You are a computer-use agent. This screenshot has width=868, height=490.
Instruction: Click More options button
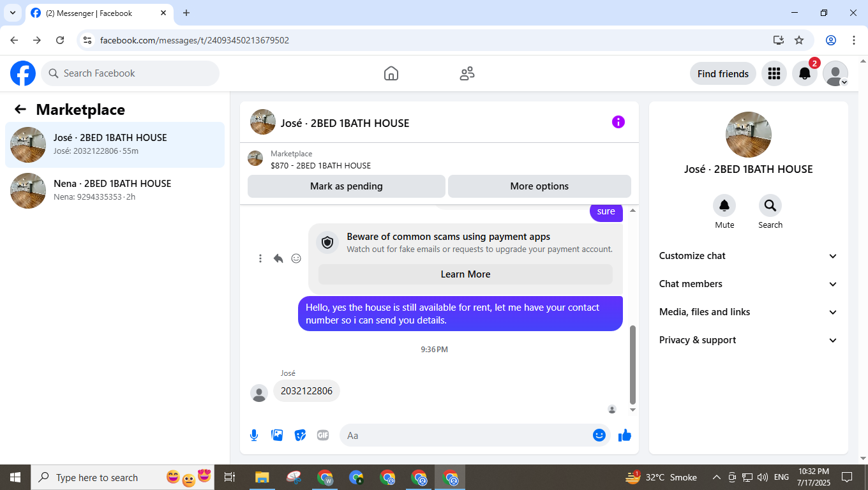pos(539,186)
